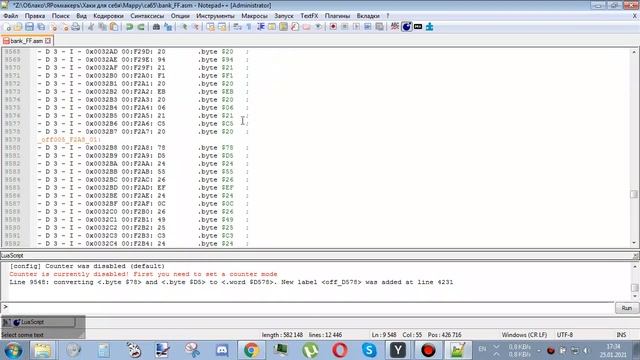The image size is (640, 360).
Task: Open the Replace toolbar icon
Action: (x=168, y=27)
